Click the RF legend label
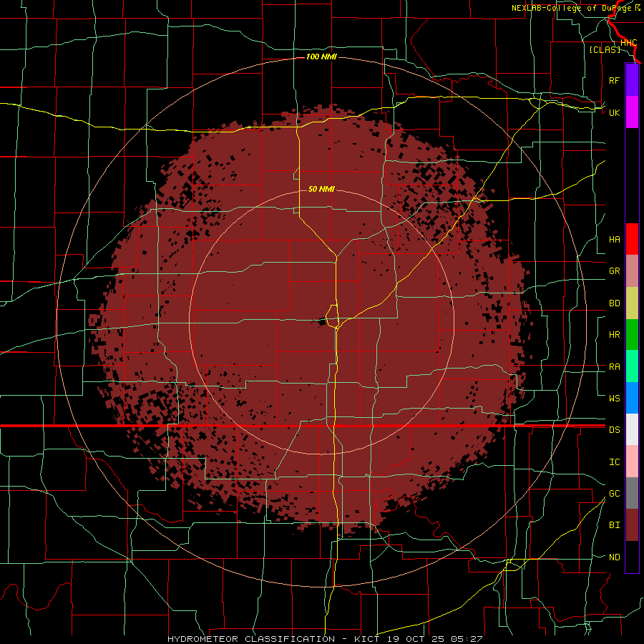Image resolution: width=644 pixels, height=644 pixels. (x=614, y=80)
